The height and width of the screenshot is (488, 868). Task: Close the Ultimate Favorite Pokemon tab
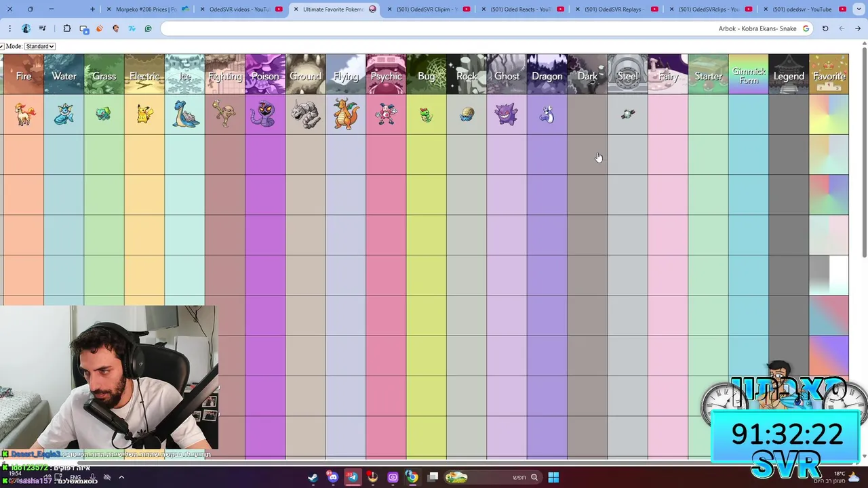(x=296, y=9)
